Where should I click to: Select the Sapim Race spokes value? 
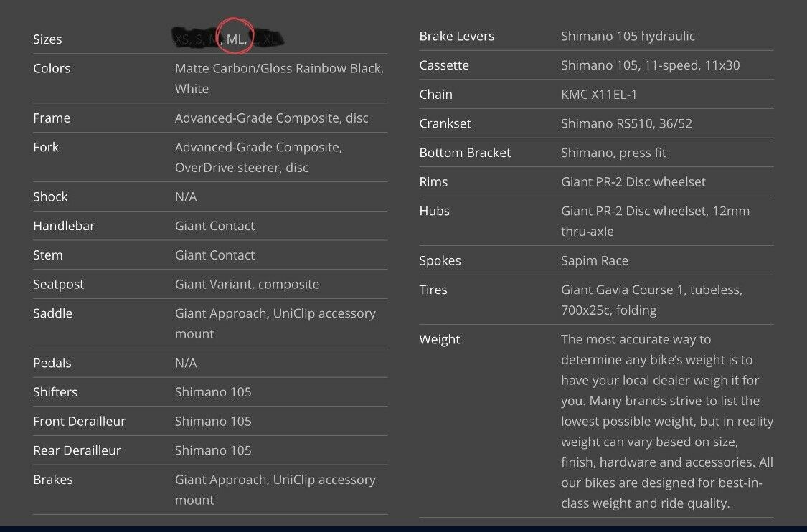tap(594, 261)
